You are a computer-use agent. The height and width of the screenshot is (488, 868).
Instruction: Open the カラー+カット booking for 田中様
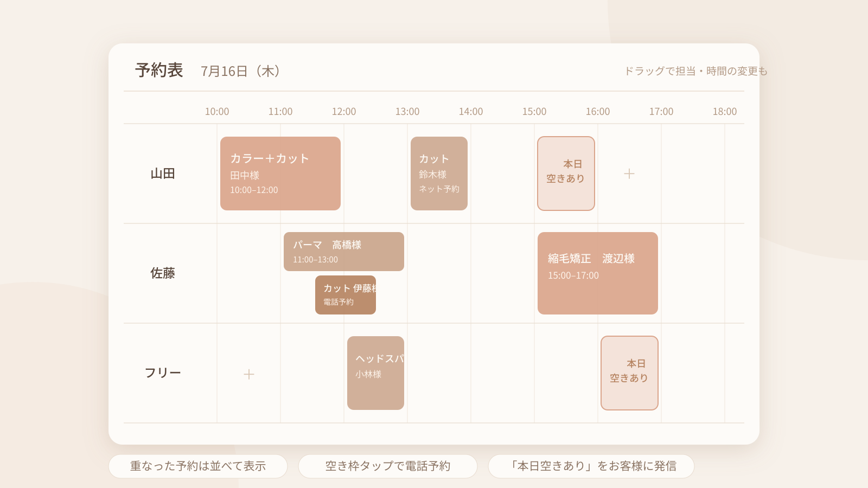tap(280, 174)
